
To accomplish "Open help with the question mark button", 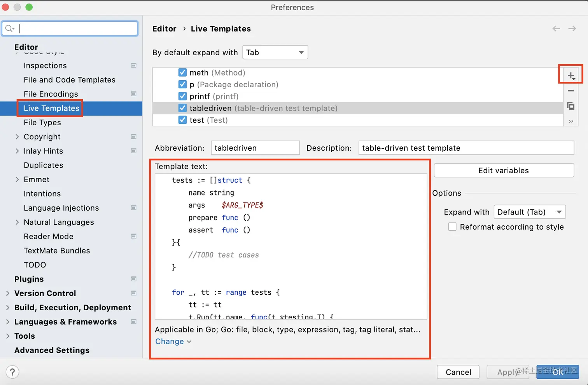I will (12, 372).
